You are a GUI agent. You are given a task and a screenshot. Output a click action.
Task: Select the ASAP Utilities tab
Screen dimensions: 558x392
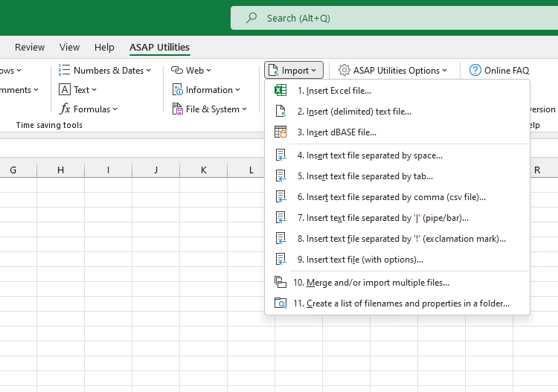[x=159, y=48]
